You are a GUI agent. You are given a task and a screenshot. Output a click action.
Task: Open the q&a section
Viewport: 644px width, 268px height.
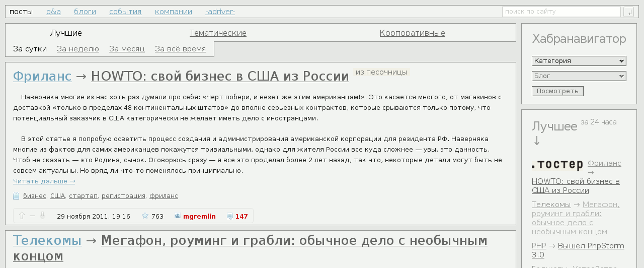click(53, 12)
